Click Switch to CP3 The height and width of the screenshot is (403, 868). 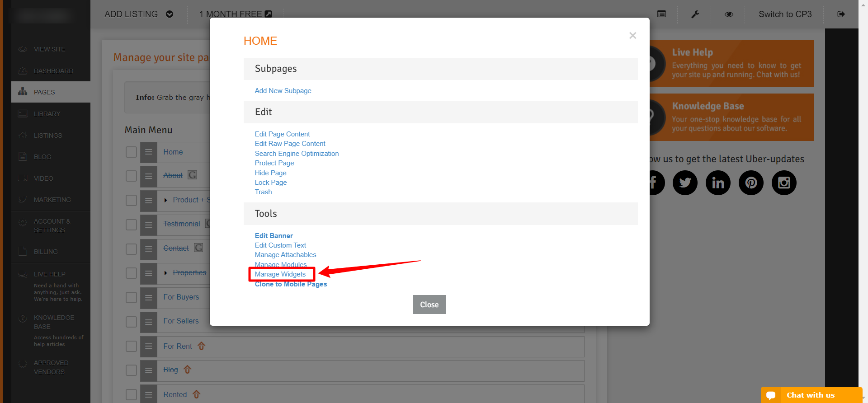[785, 14]
